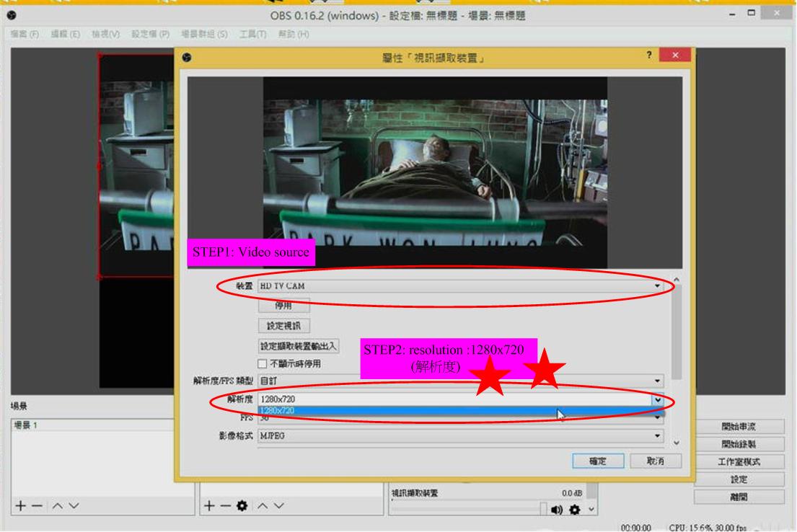Move source down using sources down arrow

(x=279, y=505)
